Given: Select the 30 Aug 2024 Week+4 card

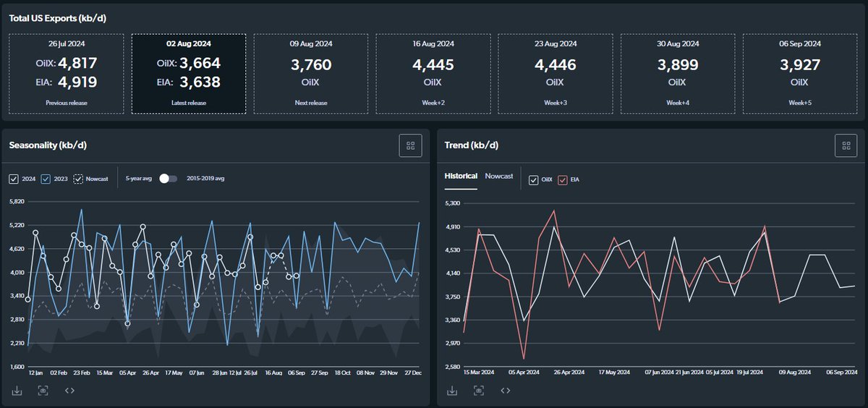Looking at the screenshot, I should click(678, 73).
